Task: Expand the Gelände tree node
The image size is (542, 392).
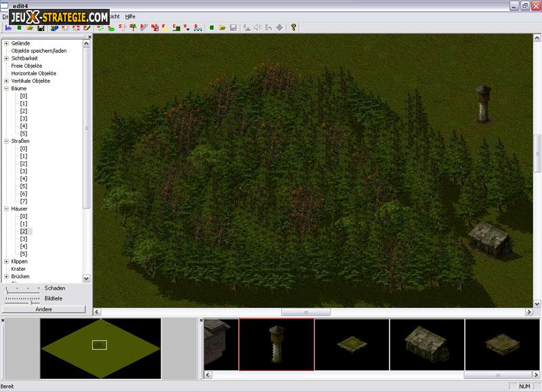Action: coord(6,43)
